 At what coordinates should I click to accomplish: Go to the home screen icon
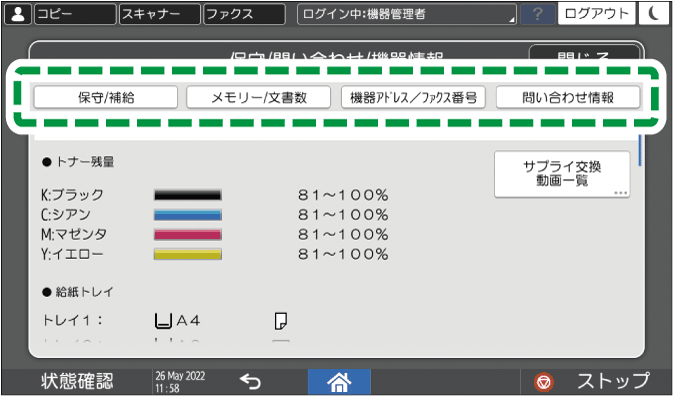click(339, 382)
